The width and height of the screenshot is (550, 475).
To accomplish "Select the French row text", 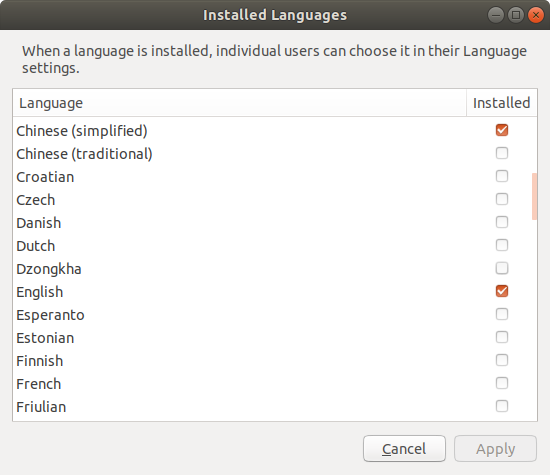I will pos(39,384).
